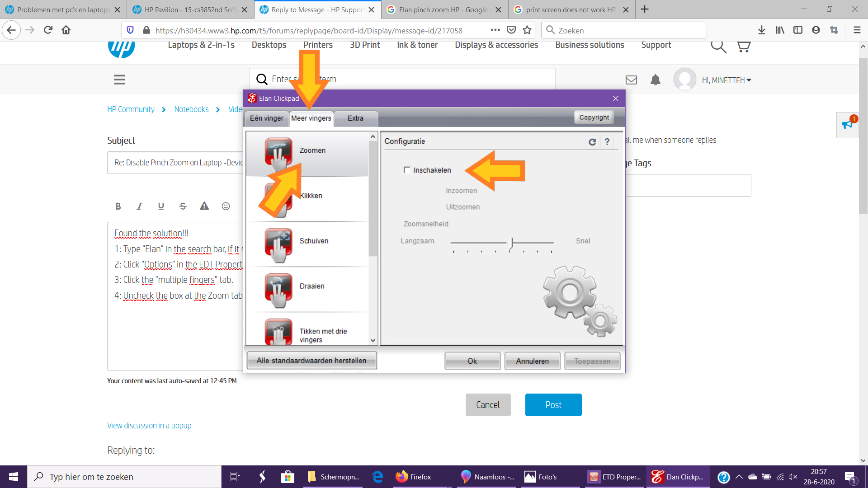This screenshot has width=868, height=488.
Task: Open the HI, MINETTEH account dropdown
Action: point(724,80)
